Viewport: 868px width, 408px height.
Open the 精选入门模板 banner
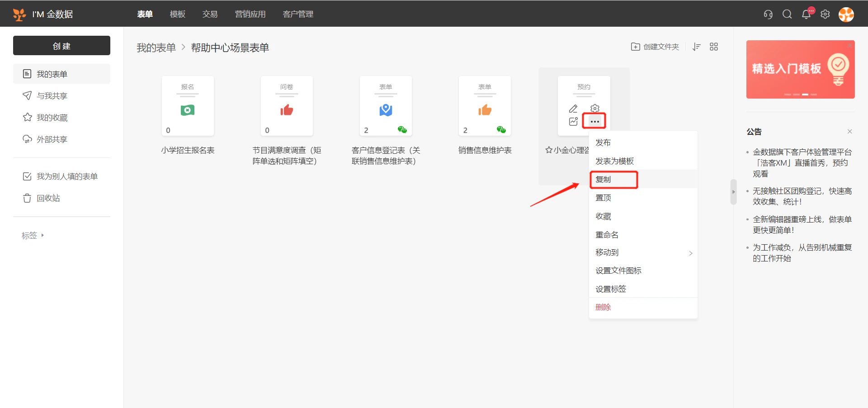pyautogui.click(x=800, y=69)
